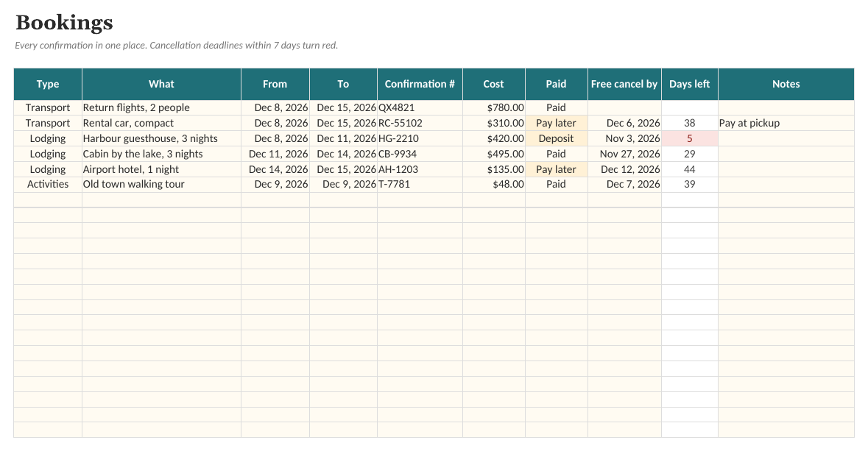
Task: Click the $135.00 cost cell
Action: coord(494,169)
